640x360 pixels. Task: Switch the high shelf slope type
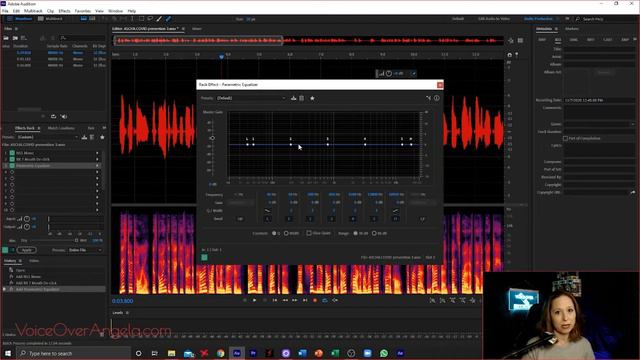(x=396, y=211)
